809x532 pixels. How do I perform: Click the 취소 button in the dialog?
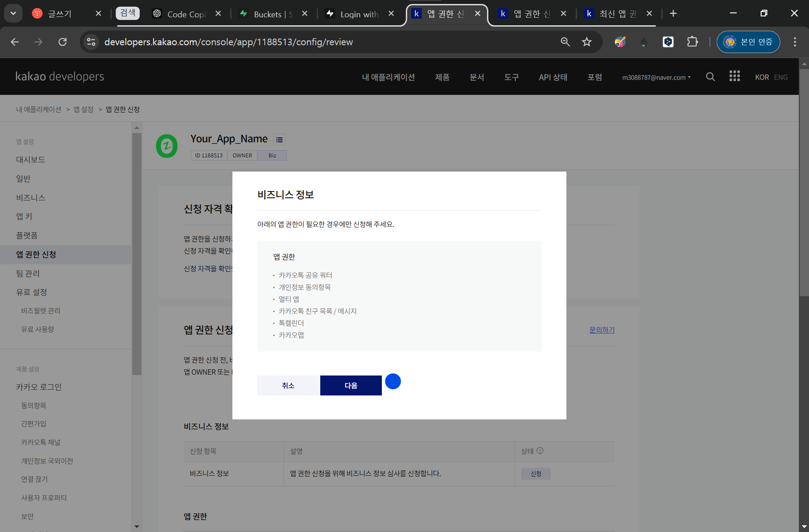click(x=288, y=385)
